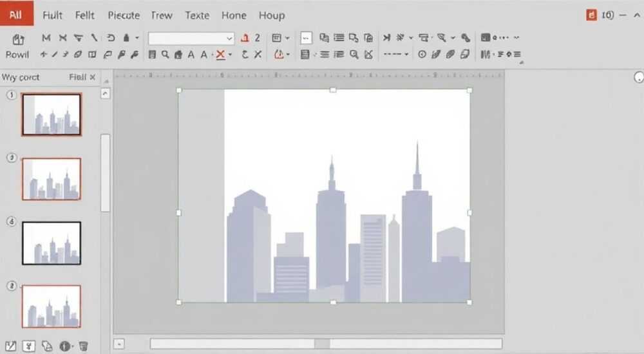Screen dimensions: 644x354
Task: Click the slide panel vertical scrollbar
Action: point(105,172)
